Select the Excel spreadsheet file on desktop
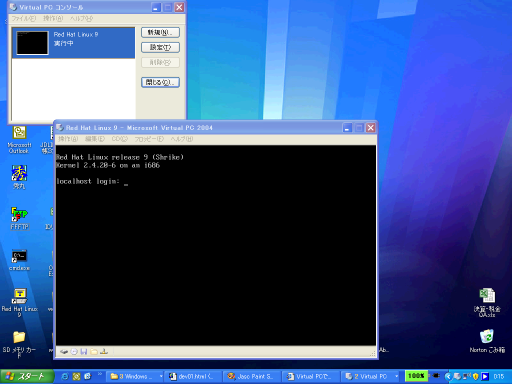 click(x=487, y=302)
